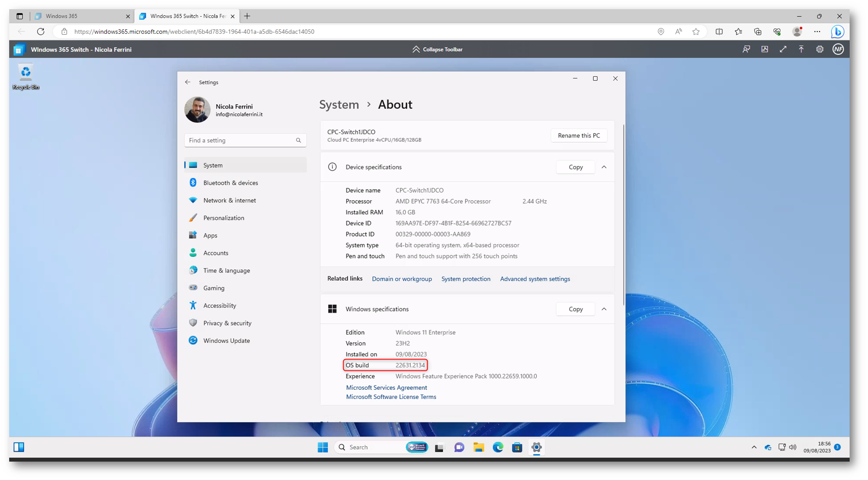868x480 pixels.
Task: Close the Windows 365 Switch browser tab
Action: coord(232,16)
